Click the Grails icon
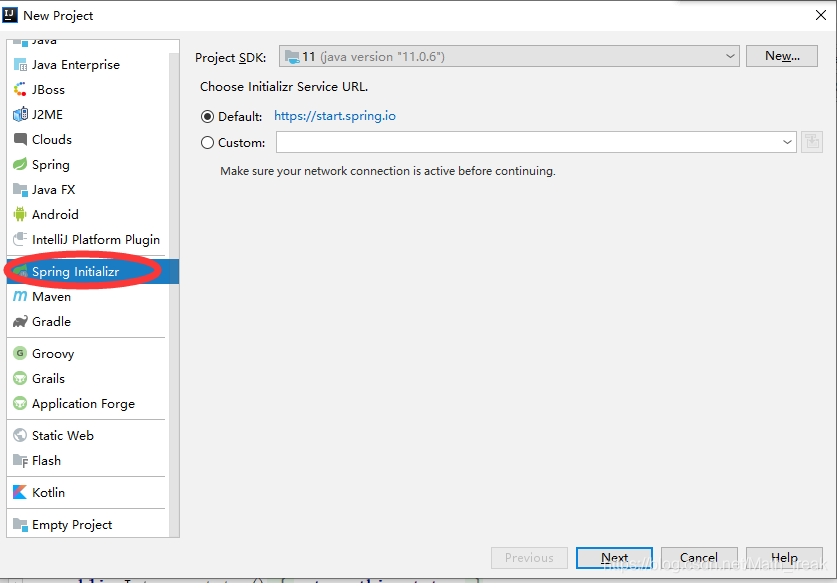The image size is (837, 583). click(x=20, y=379)
